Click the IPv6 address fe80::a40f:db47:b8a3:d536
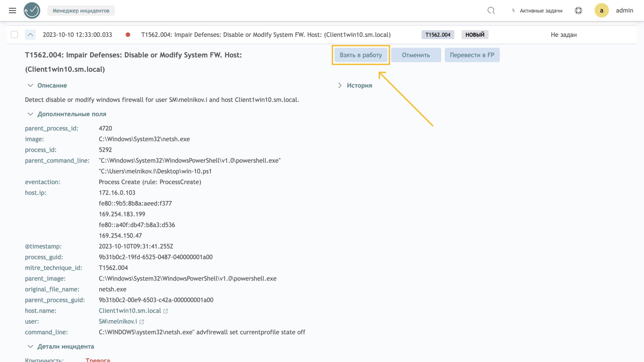The height and width of the screenshot is (362, 644). point(137,225)
